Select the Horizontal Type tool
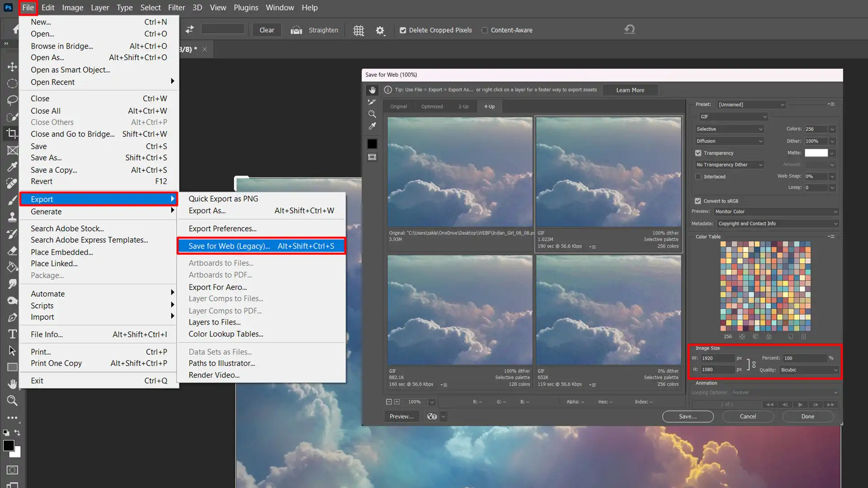The image size is (868, 488). [x=12, y=334]
